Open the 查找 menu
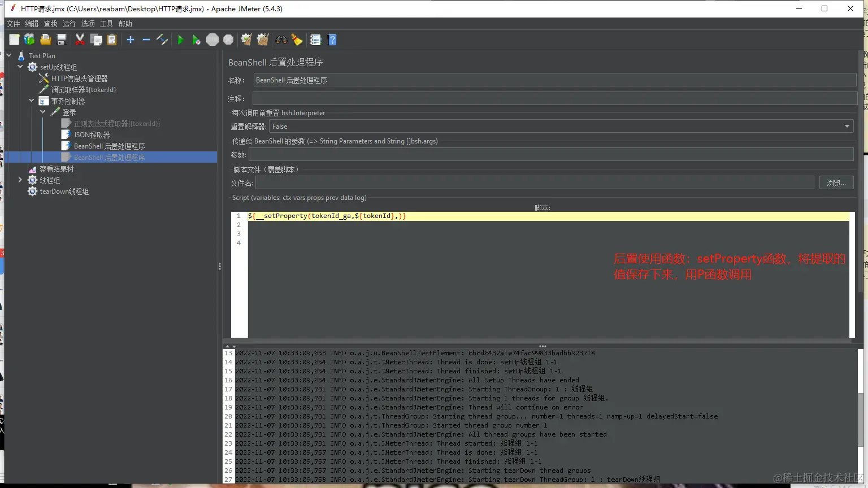Image resolution: width=868 pixels, height=488 pixels. point(50,24)
